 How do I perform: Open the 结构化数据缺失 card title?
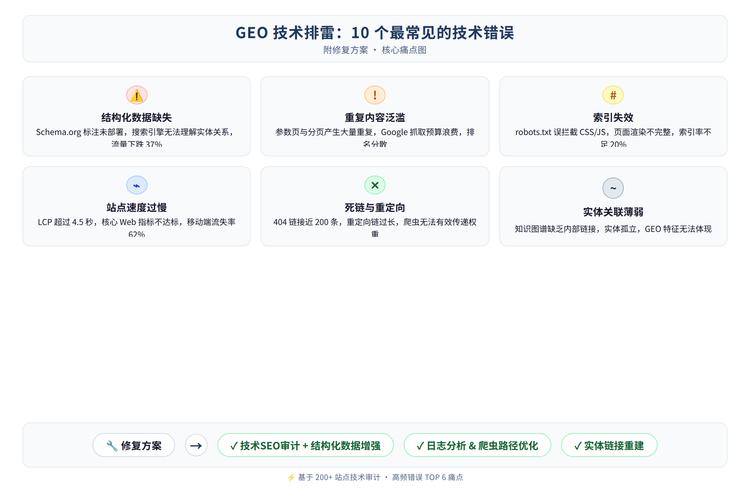pos(136,117)
